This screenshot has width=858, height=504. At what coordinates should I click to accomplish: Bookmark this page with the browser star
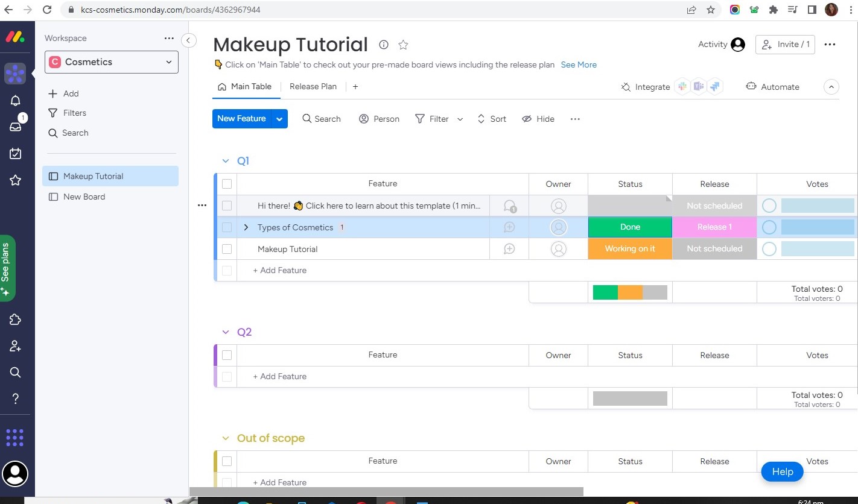(x=711, y=10)
